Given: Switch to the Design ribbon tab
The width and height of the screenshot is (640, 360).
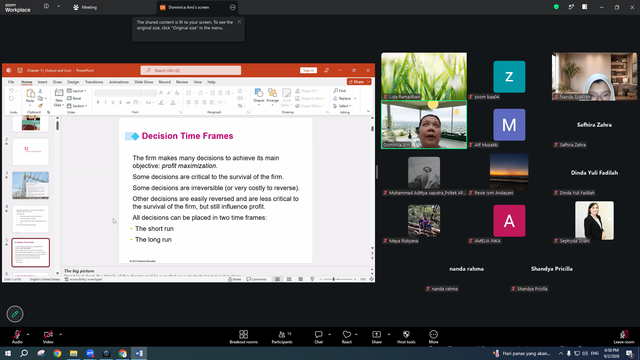Looking at the screenshot, I should click(x=73, y=82).
